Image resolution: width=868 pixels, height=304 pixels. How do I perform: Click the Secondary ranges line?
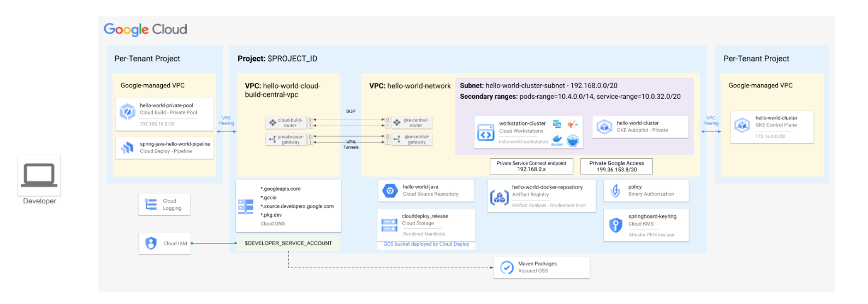coord(570,96)
